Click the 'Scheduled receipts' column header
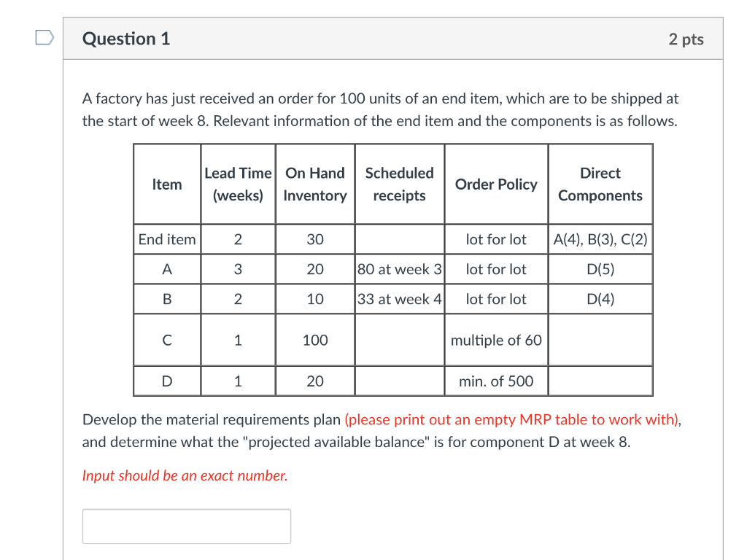Screen dimensions: 747x560 399,184
